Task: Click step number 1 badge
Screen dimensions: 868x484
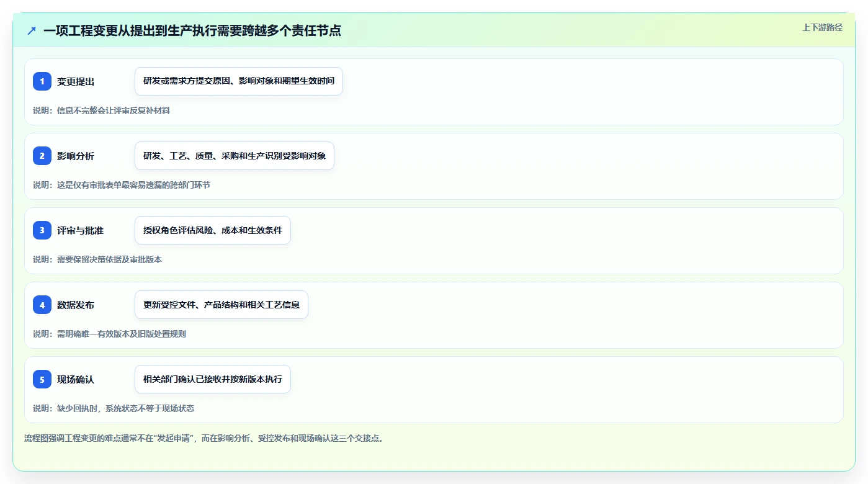Action: (x=42, y=81)
